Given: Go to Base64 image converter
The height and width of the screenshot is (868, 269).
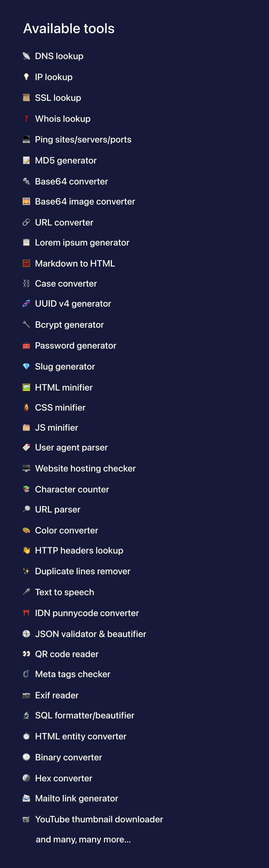Looking at the screenshot, I should [x=85, y=202].
